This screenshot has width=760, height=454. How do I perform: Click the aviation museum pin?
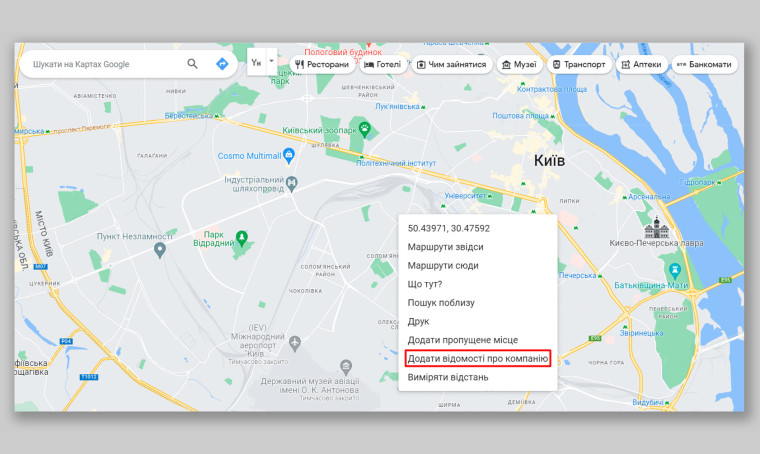click(346, 367)
